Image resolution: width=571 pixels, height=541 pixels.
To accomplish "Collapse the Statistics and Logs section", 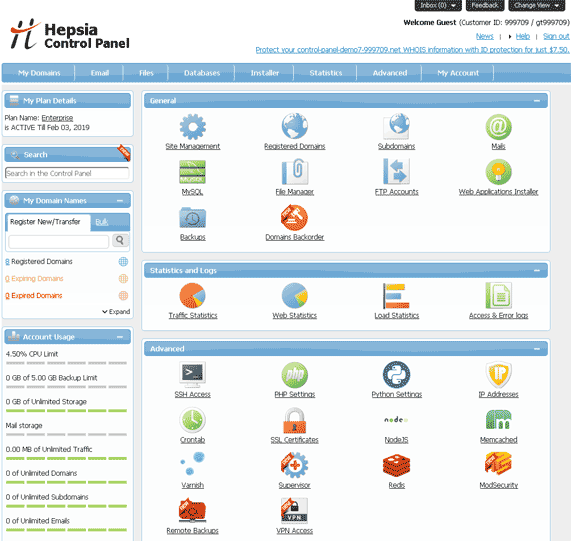I will point(537,270).
